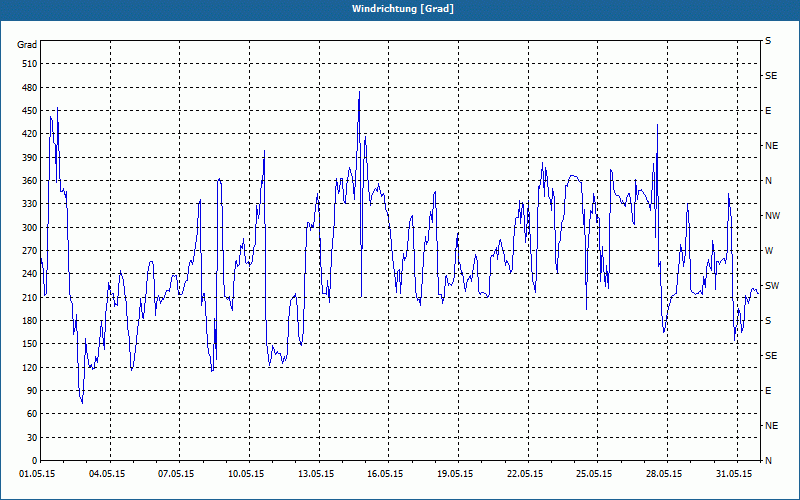Select the 390 y-axis value
Image resolution: width=800 pixels, height=500 pixels.
[29, 157]
